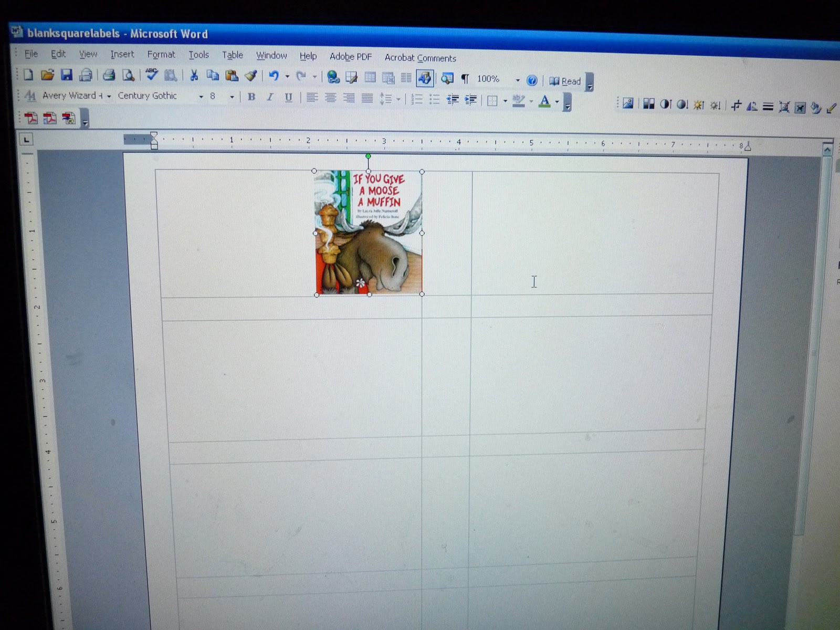Open the Text Wrapping options

(x=800, y=108)
